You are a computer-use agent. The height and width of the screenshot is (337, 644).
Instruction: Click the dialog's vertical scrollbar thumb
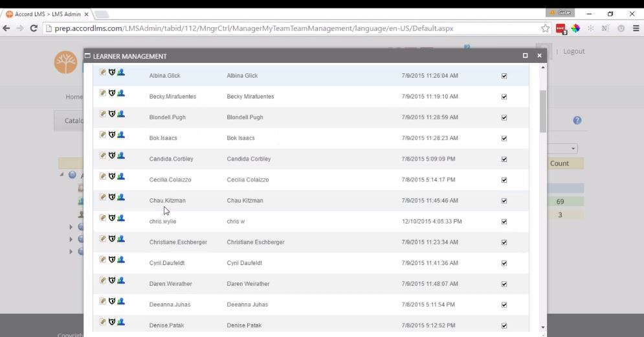pyautogui.click(x=542, y=110)
